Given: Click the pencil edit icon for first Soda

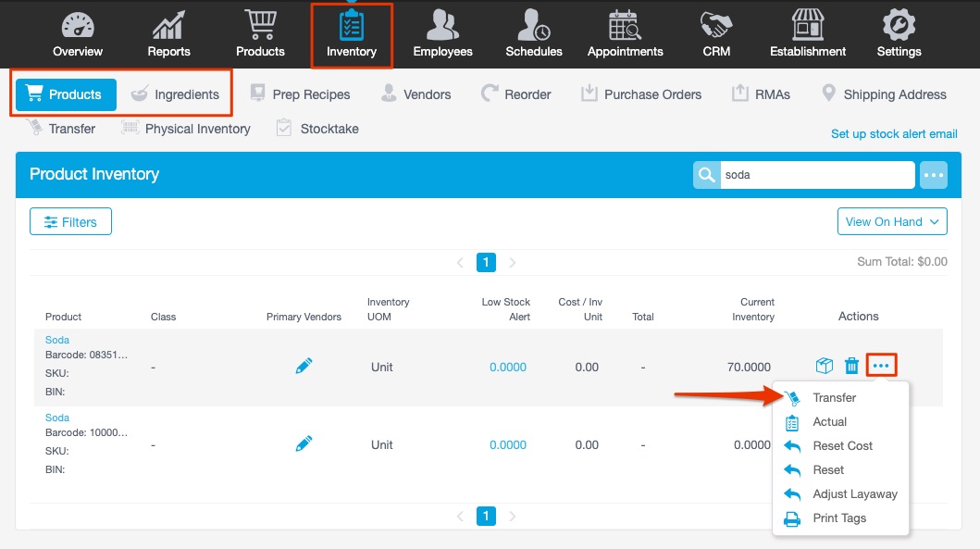Looking at the screenshot, I should coord(304,365).
